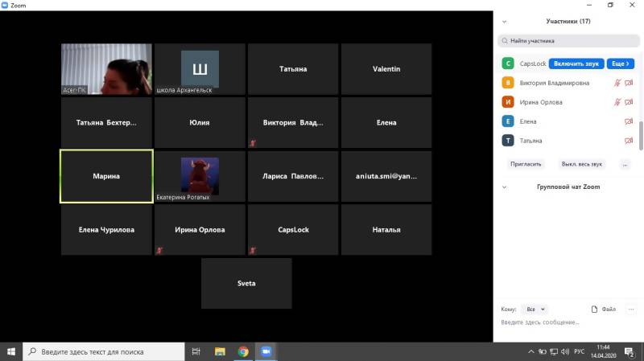Open participants more options ellipsis button
This screenshot has height=361, width=644.
click(625, 164)
